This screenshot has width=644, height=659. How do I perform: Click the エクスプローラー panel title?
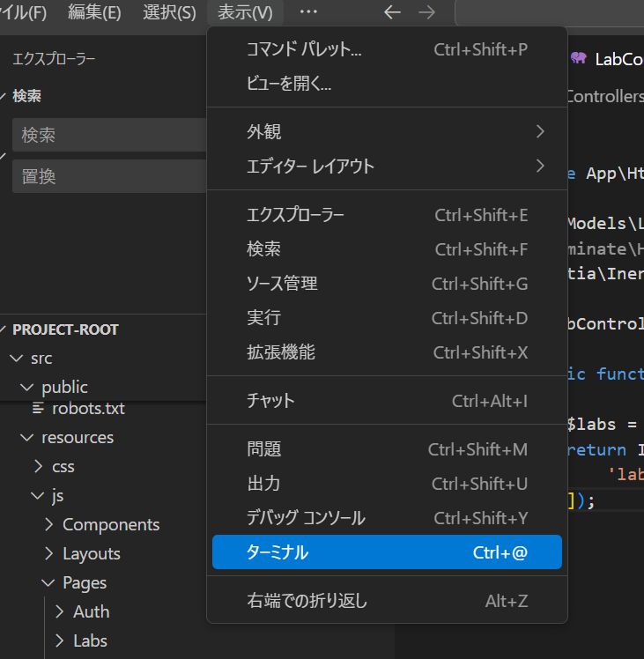click(x=54, y=58)
